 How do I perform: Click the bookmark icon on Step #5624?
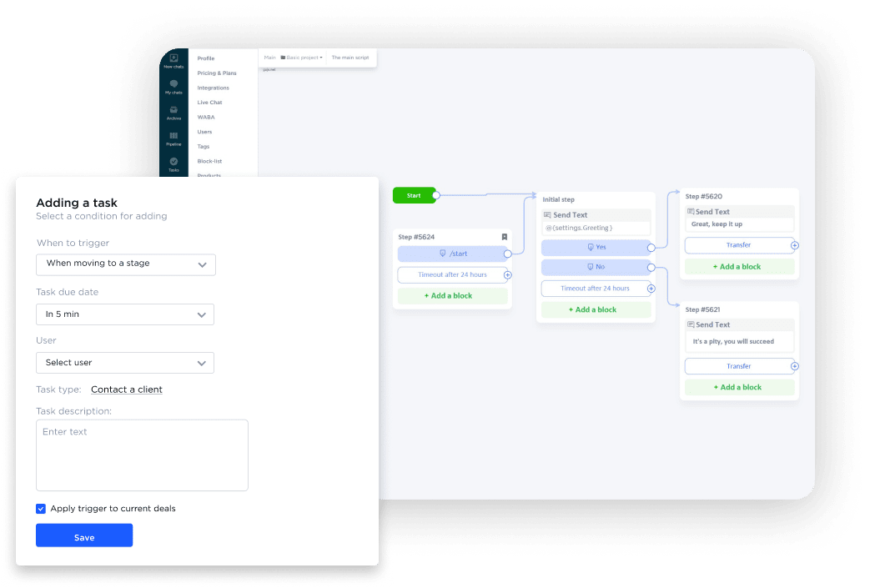coord(504,237)
